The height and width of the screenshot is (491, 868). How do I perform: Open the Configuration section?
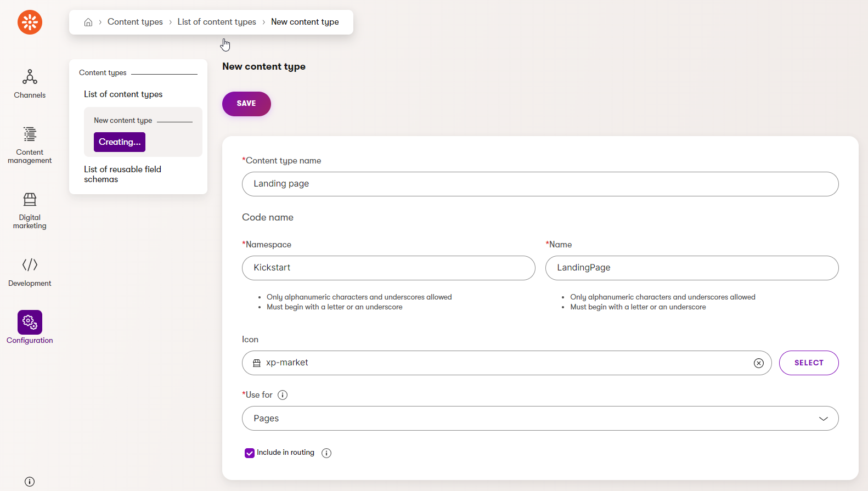[x=30, y=328]
